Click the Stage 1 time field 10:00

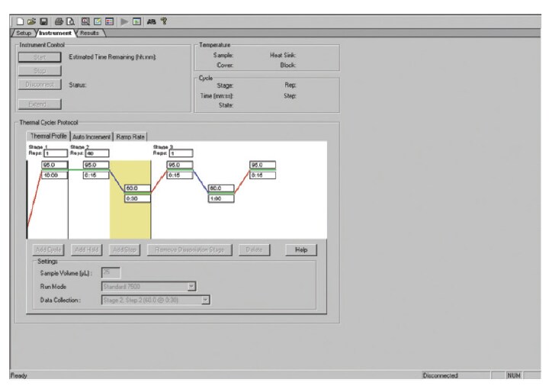(x=54, y=175)
